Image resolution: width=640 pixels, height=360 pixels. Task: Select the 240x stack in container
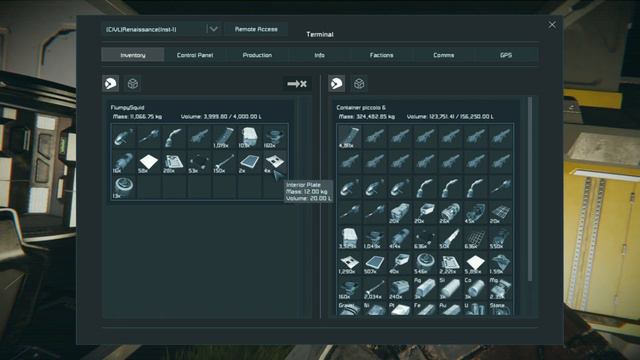tap(400, 289)
